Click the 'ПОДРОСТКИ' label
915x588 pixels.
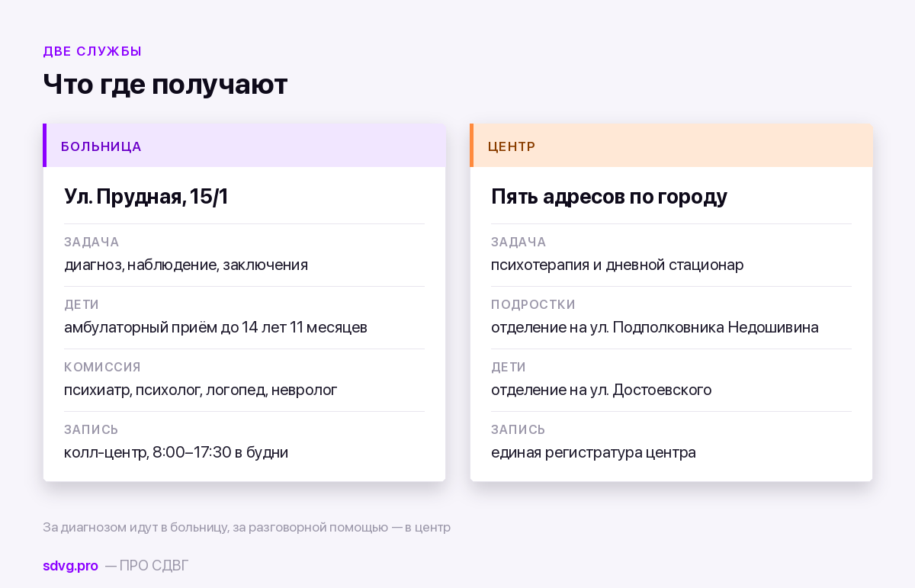[533, 304]
